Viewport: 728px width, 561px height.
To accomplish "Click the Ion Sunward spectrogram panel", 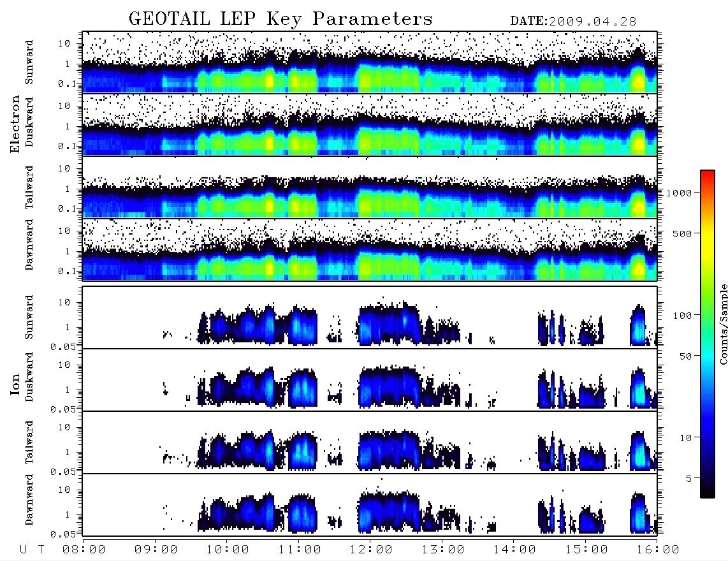I will tap(370, 317).
